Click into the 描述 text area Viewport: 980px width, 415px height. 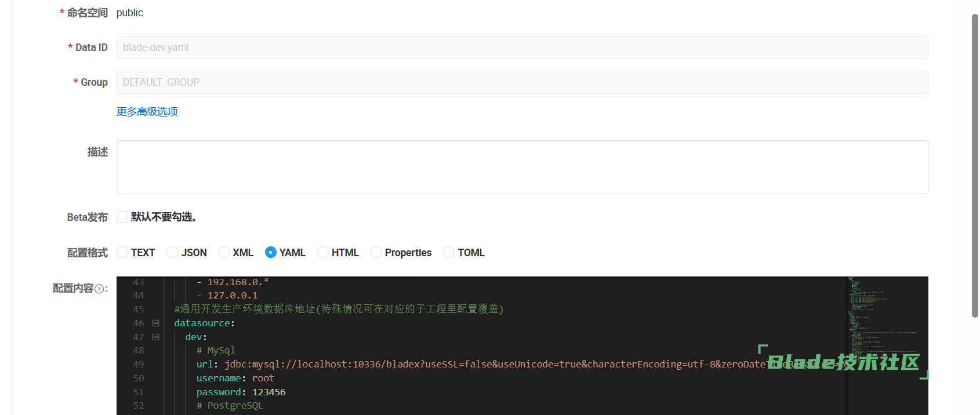pyautogui.click(x=522, y=167)
